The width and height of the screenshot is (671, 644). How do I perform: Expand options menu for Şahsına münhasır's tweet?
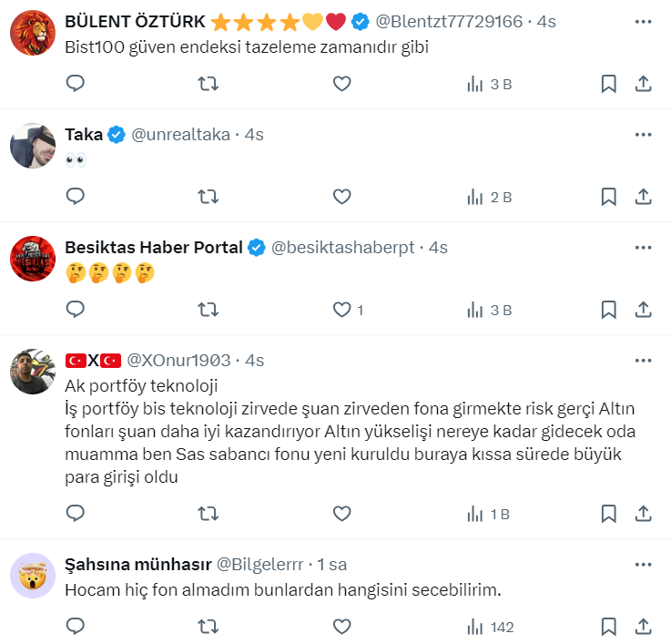(643, 565)
